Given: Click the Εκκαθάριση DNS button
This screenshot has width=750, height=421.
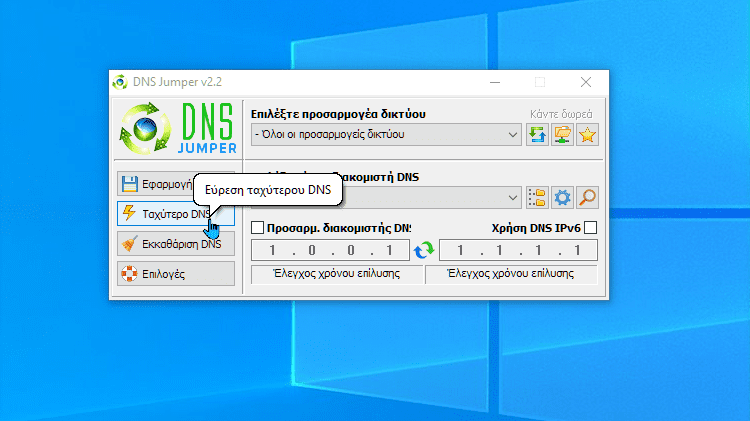Looking at the screenshot, I should point(176,244).
